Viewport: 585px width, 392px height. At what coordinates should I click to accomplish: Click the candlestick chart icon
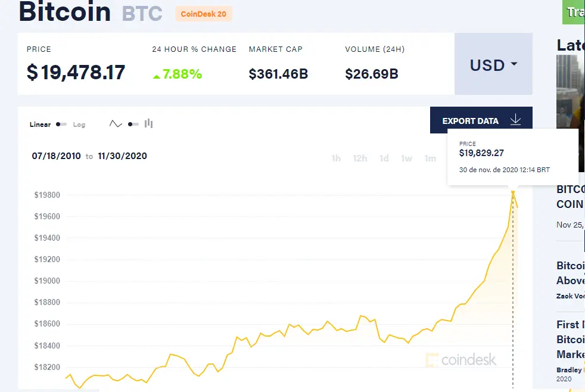(148, 124)
